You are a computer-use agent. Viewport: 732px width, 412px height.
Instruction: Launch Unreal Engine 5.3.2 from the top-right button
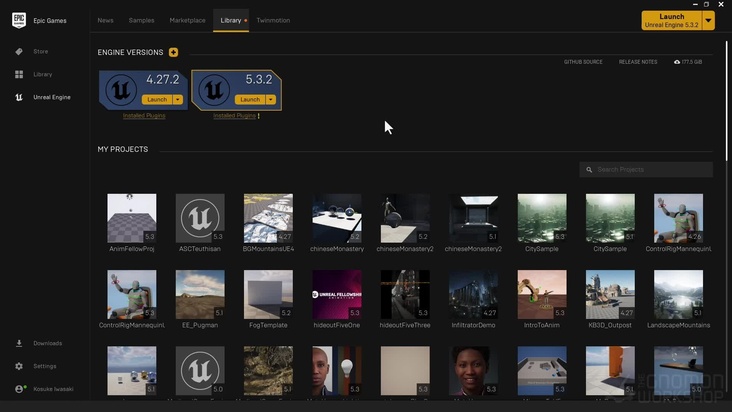tap(671, 21)
